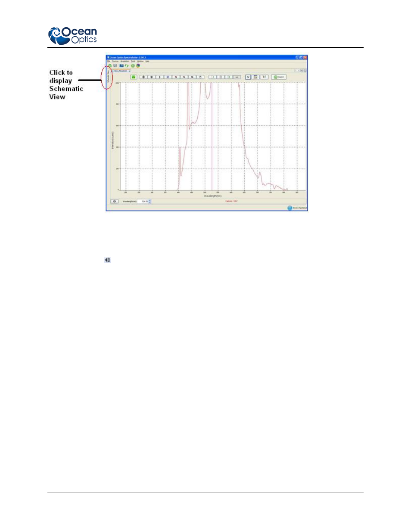The height and width of the screenshot is (532, 411).
Task: Open the Window menu
Action: point(140,61)
